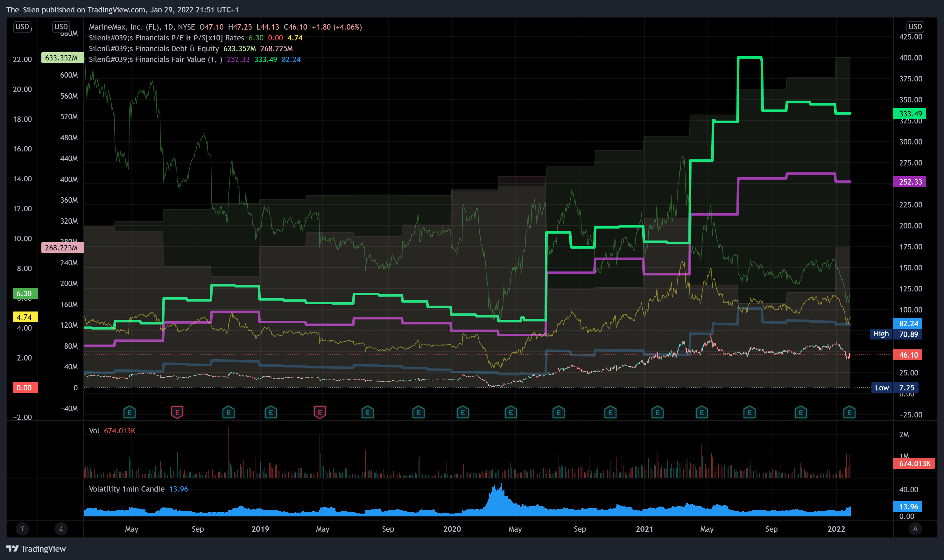Open the TradingView logo link
944x560 pixels.
click(x=36, y=549)
